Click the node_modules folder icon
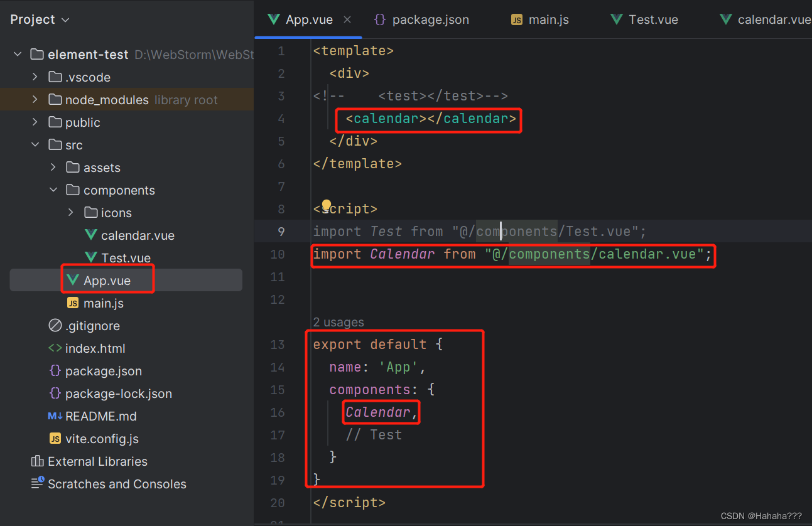This screenshot has height=526, width=812. (x=55, y=100)
